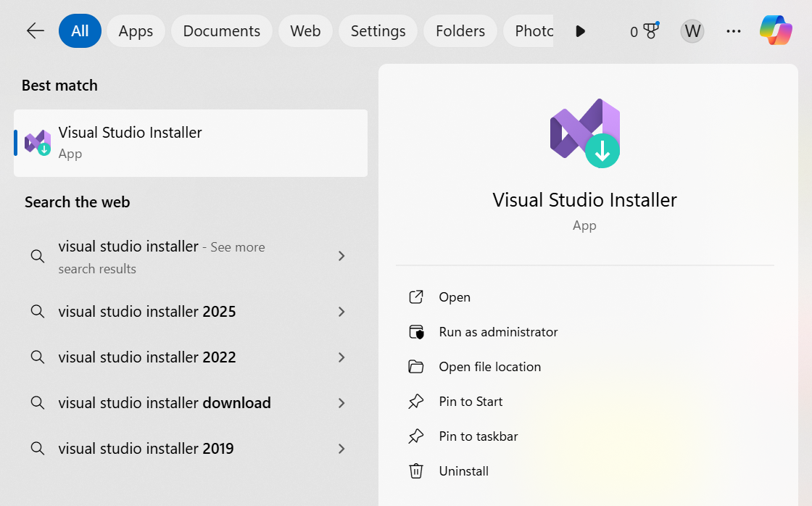Click magnifier icon beside visual studio installer download
The height and width of the screenshot is (506, 812).
click(x=37, y=403)
